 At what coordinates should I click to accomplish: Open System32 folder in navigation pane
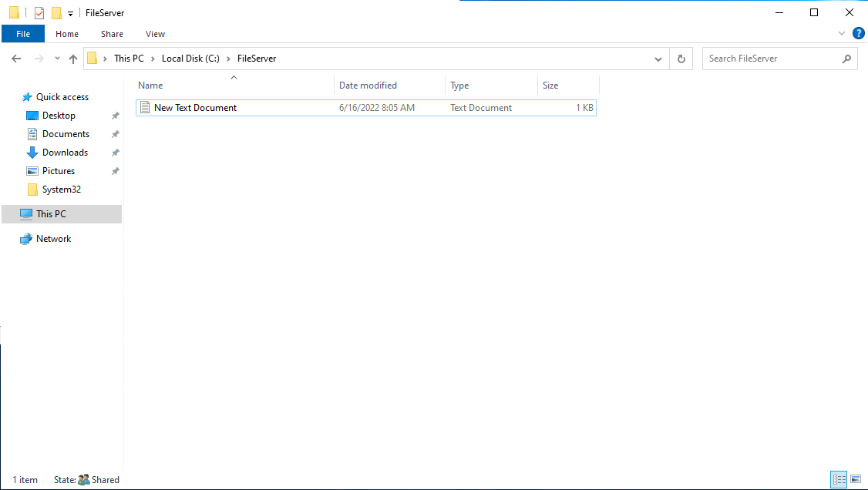(x=62, y=190)
